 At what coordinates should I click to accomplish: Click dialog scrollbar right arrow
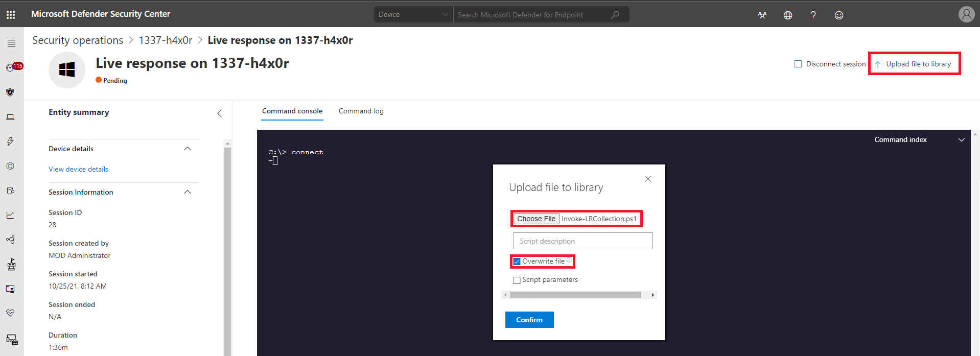click(652, 295)
